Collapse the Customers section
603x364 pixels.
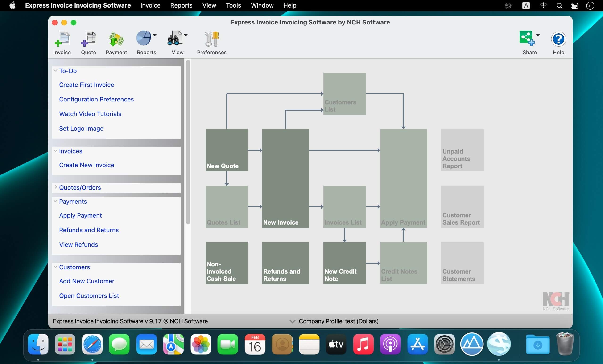[56, 267]
